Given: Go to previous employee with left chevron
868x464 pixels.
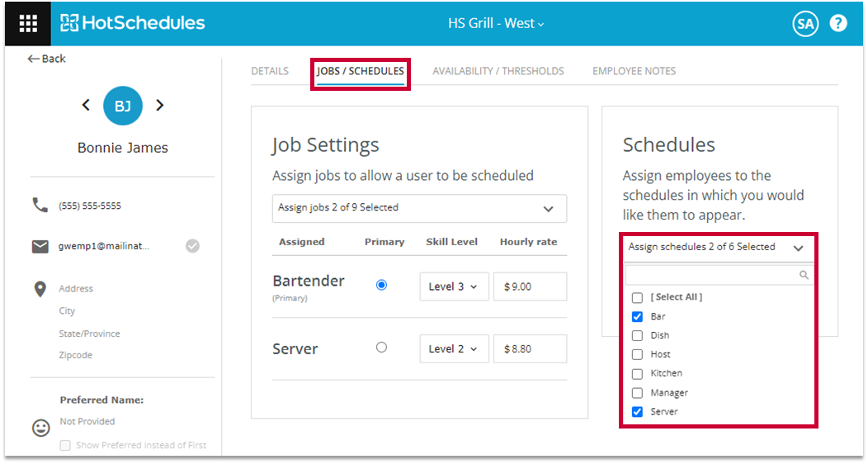Looking at the screenshot, I should 86,105.
